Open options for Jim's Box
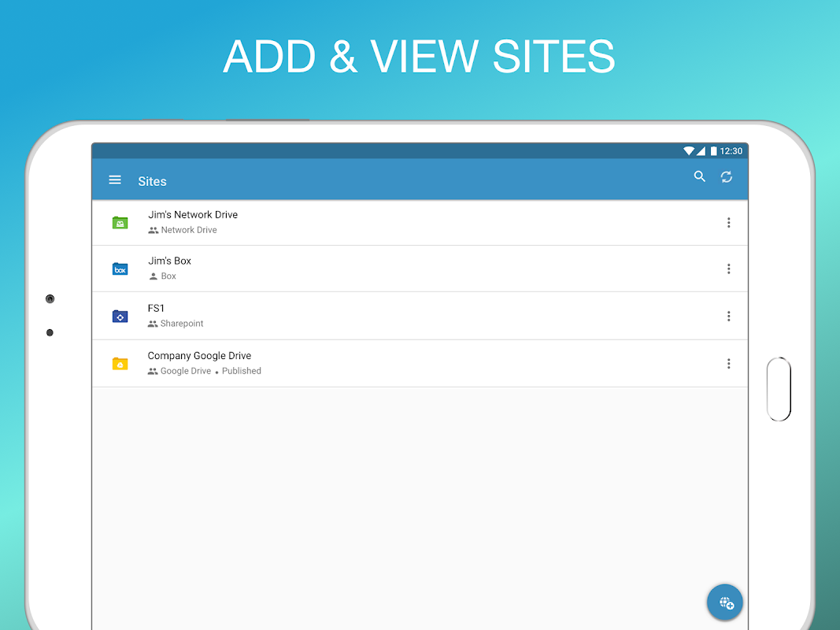This screenshot has width=840, height=630. (728, 269)
